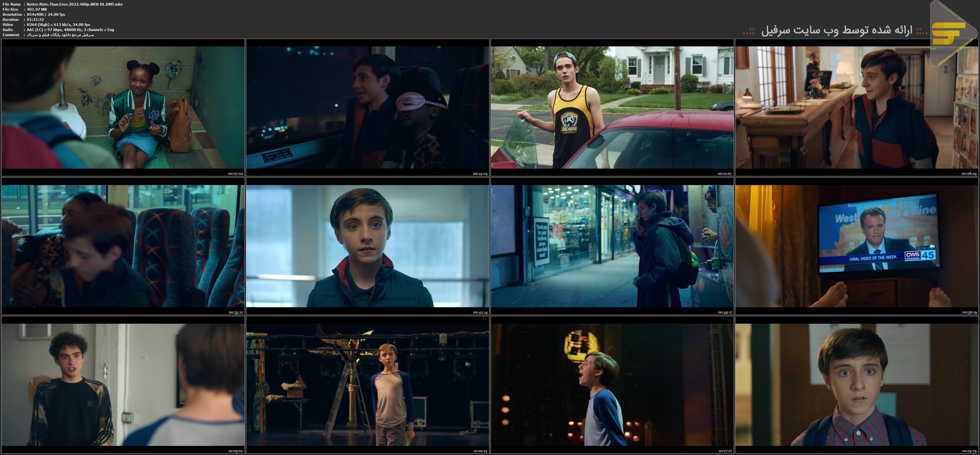980x455 pixels.
Task: Click the plaid shirt thumbnail at 01:24:29
Action: pyautogui.click(x=857, y=384)
